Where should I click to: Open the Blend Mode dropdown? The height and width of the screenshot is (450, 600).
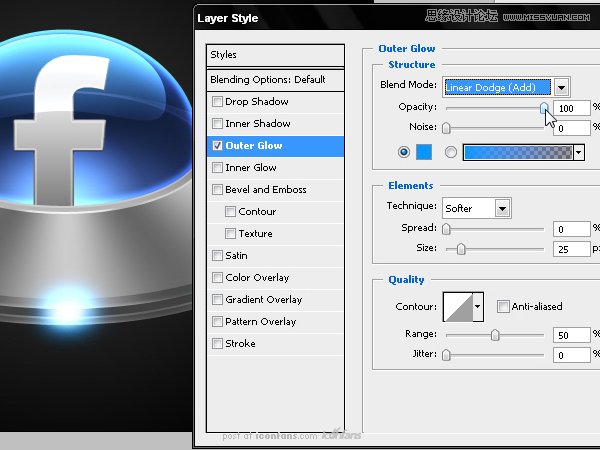pos(562,86)
